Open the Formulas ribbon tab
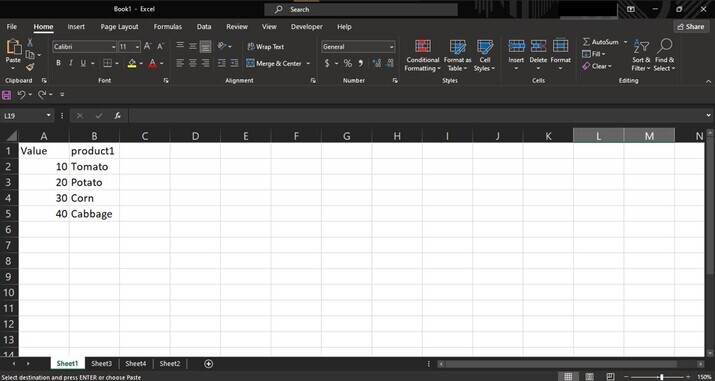 167,27
